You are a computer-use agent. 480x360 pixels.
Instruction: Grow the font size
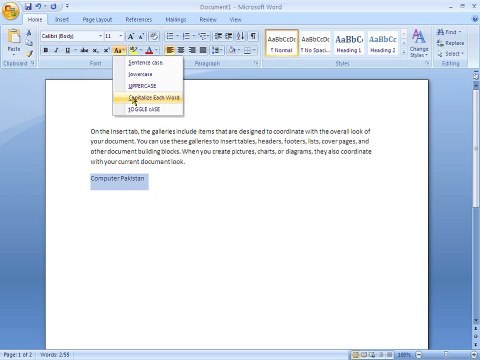click(x=131, y=36)
